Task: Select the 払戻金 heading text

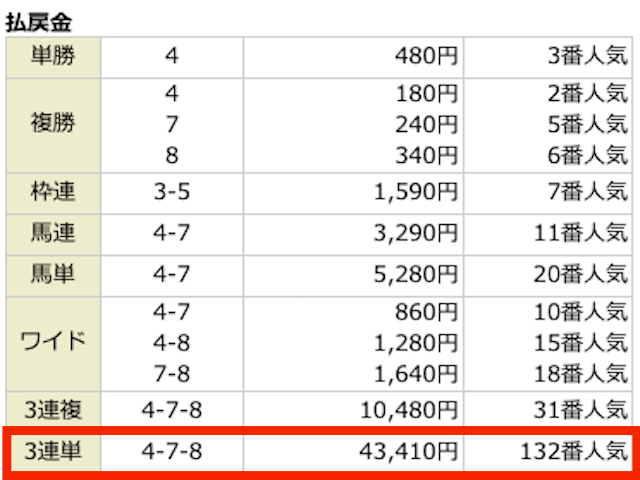Action: click(39, 22)
